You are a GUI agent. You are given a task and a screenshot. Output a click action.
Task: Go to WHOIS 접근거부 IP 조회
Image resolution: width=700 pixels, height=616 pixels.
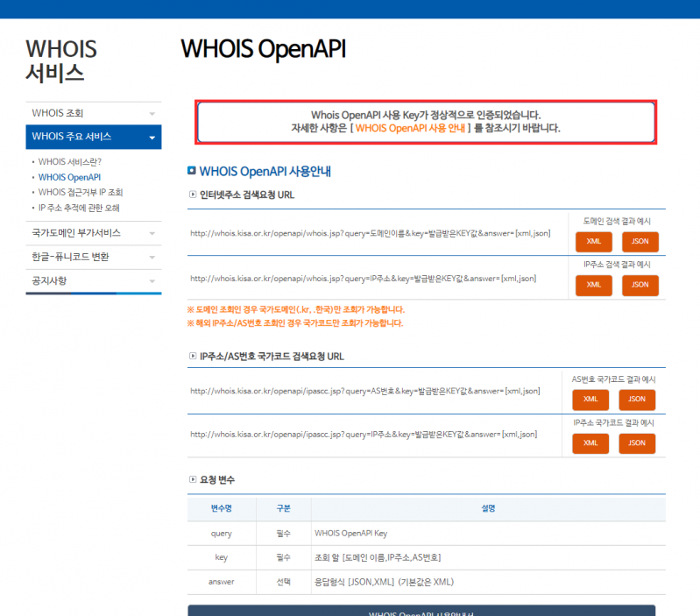[x=81, y=192]
